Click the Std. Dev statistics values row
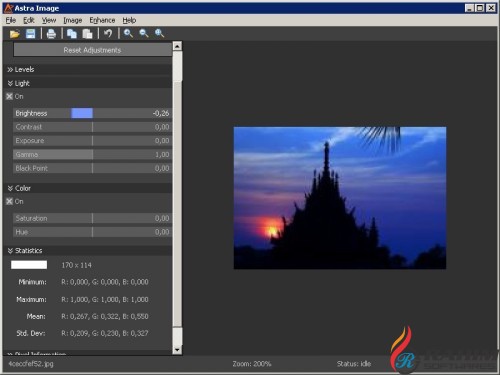The width and height of the screenshot is (500, 375). coord(105,333)
